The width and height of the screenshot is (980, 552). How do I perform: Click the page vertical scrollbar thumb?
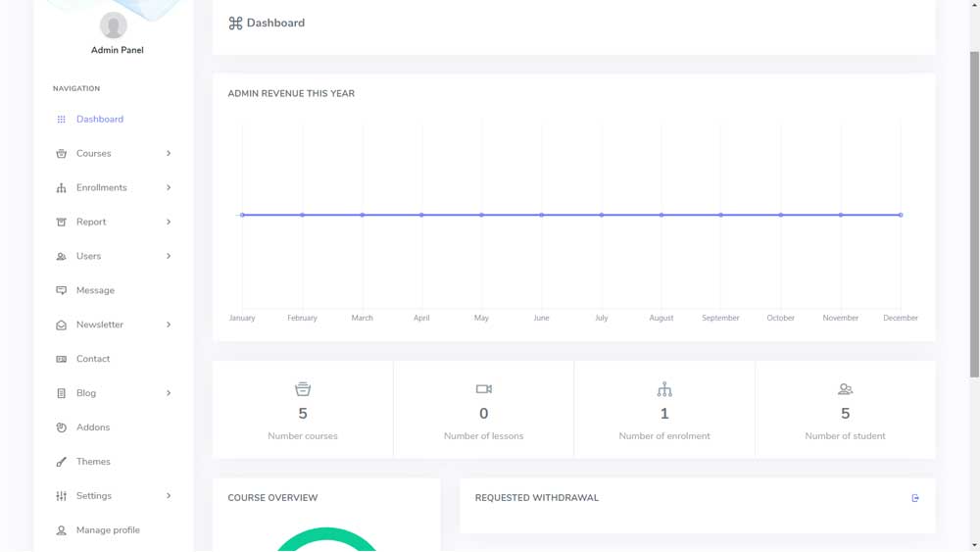tap(974, 215)
